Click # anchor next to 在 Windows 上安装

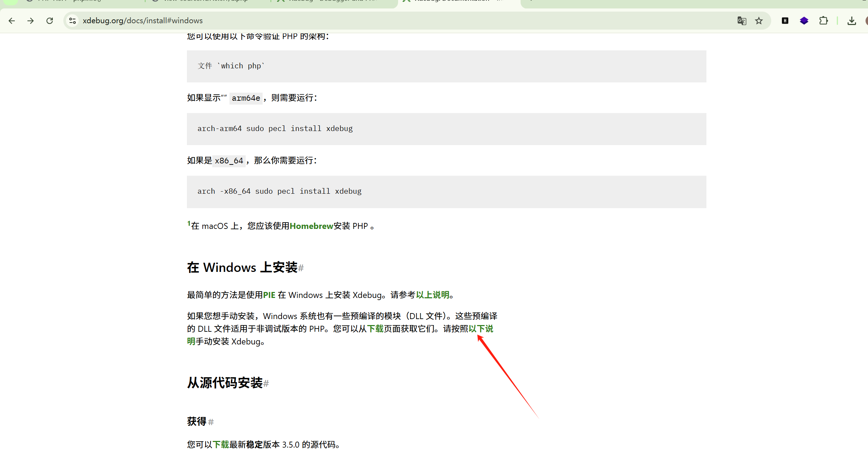click(301, 268)
